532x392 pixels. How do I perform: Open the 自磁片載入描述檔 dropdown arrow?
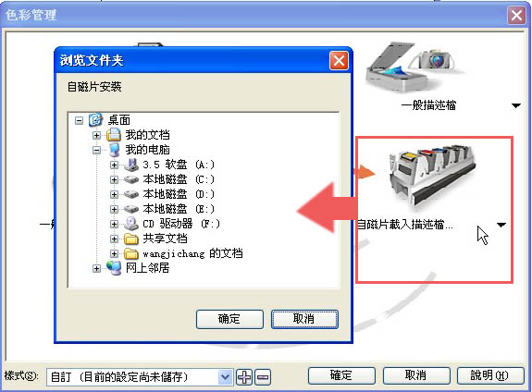coord(501,225)
